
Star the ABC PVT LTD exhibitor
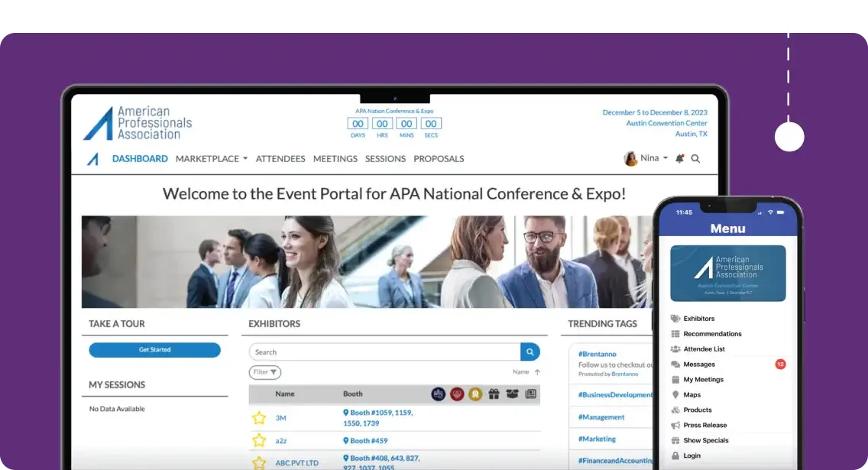point(259,462)
